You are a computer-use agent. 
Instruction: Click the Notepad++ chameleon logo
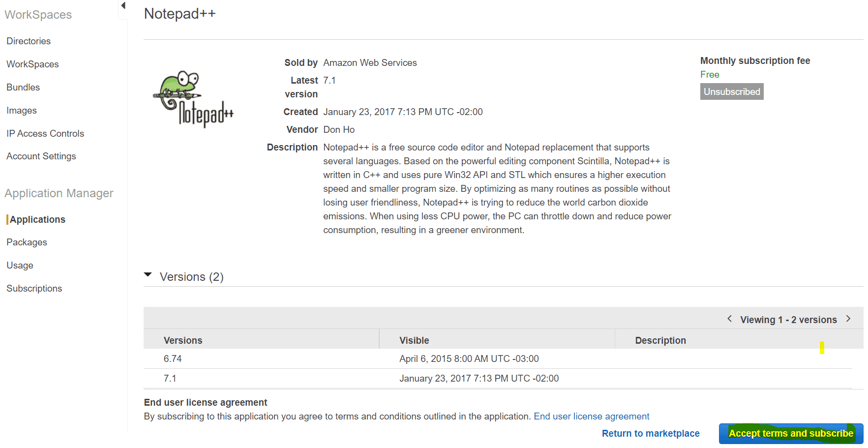point(193,98)
